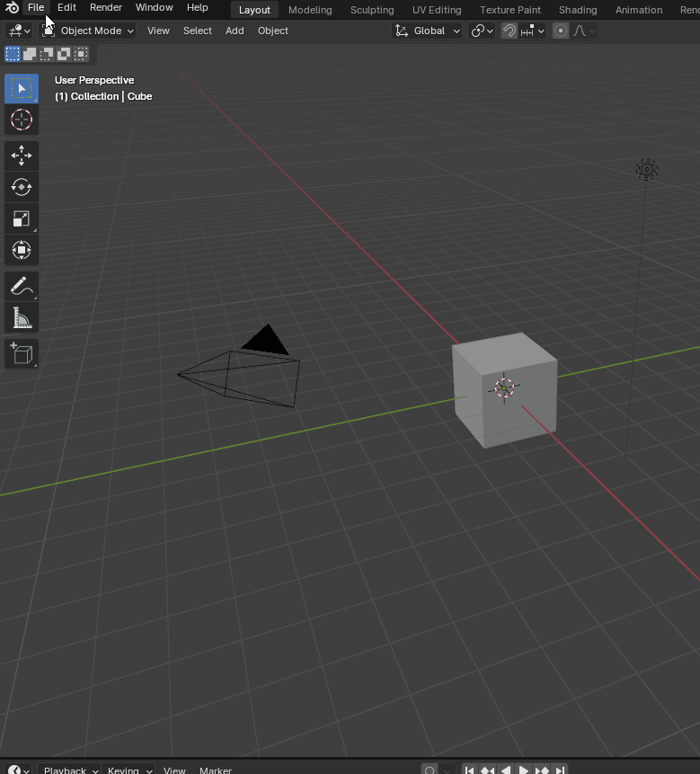This screenshot has width=700, height=774.
Task: Choose the invert selection mode
Action: (x=64, y=54)
